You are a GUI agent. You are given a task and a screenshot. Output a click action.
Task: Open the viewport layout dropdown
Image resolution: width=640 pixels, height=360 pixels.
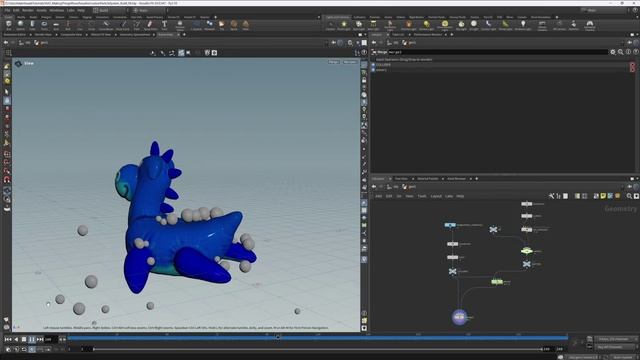coord(364,42)
